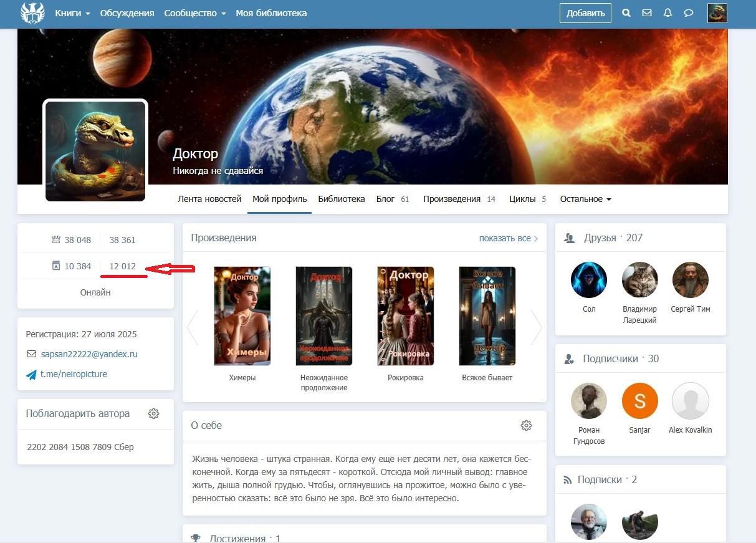Screen dimensions: 756x543
Task: Expand the Книги dropdown menu
Action: click(x=72, y=12)
